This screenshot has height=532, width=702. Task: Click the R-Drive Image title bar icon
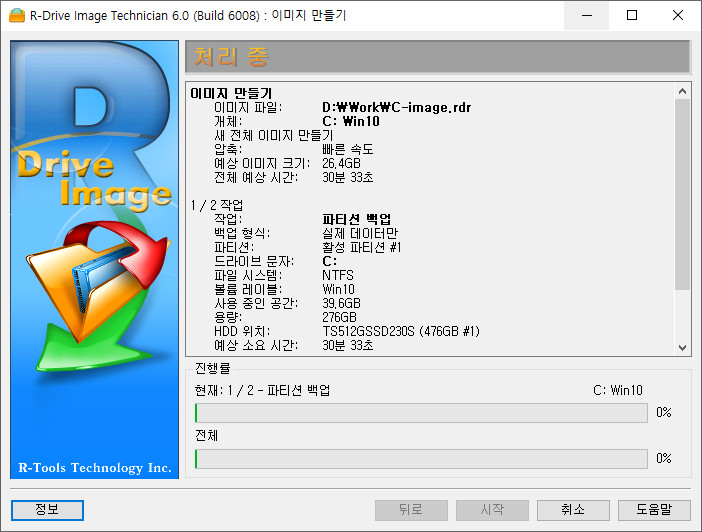pyautogui.click(x=17, y=15)
